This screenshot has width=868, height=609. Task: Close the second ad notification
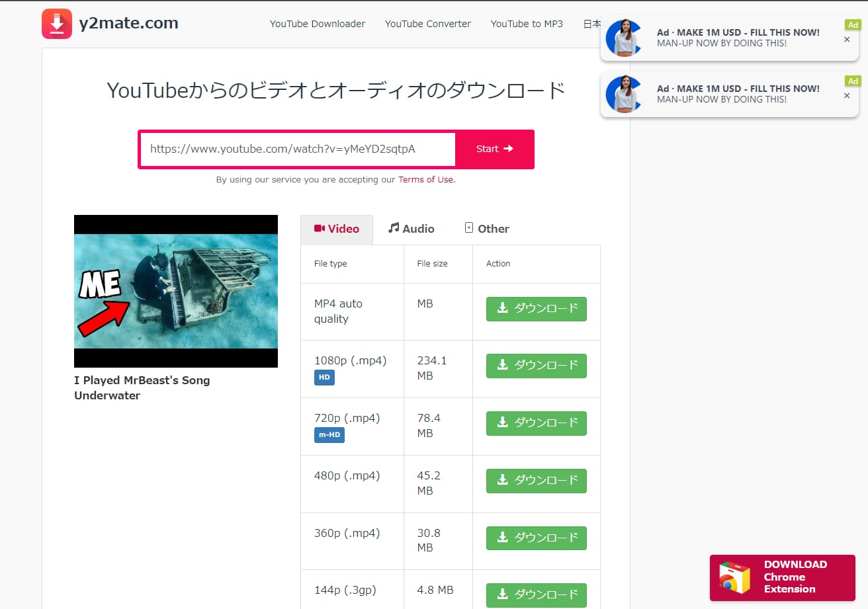pyautogui.click(x=847, y=96)
